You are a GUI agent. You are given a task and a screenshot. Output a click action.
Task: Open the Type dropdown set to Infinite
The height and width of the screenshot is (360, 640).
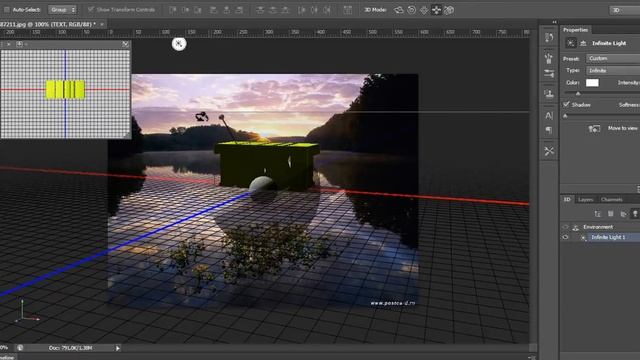pyautogui.click(x=613, y=71)
